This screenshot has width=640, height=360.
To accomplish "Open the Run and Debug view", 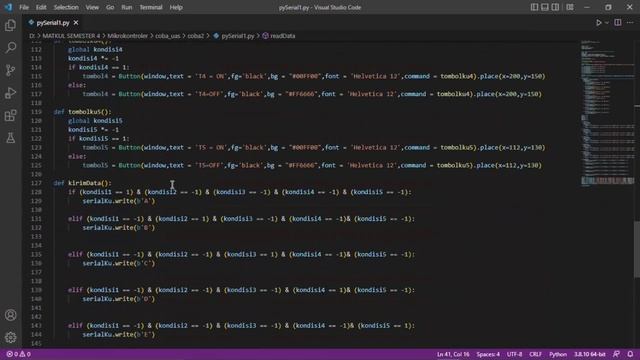I will pos(11,93).
